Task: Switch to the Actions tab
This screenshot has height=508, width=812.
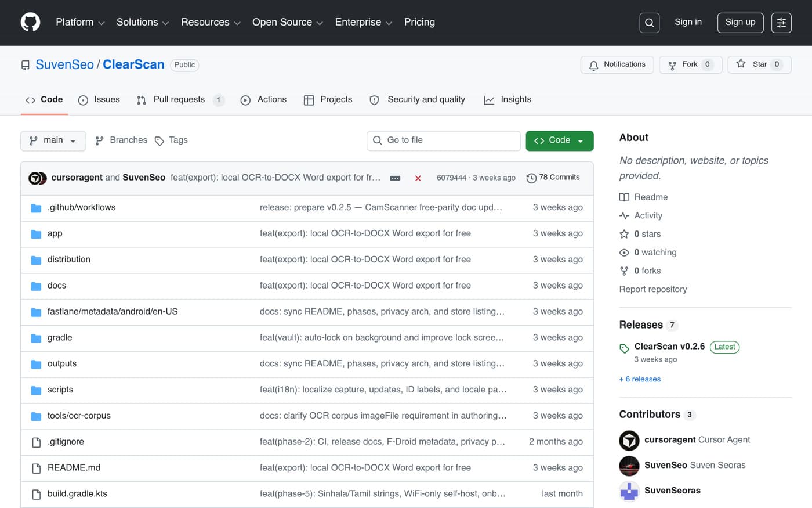Action: point(263,100)
